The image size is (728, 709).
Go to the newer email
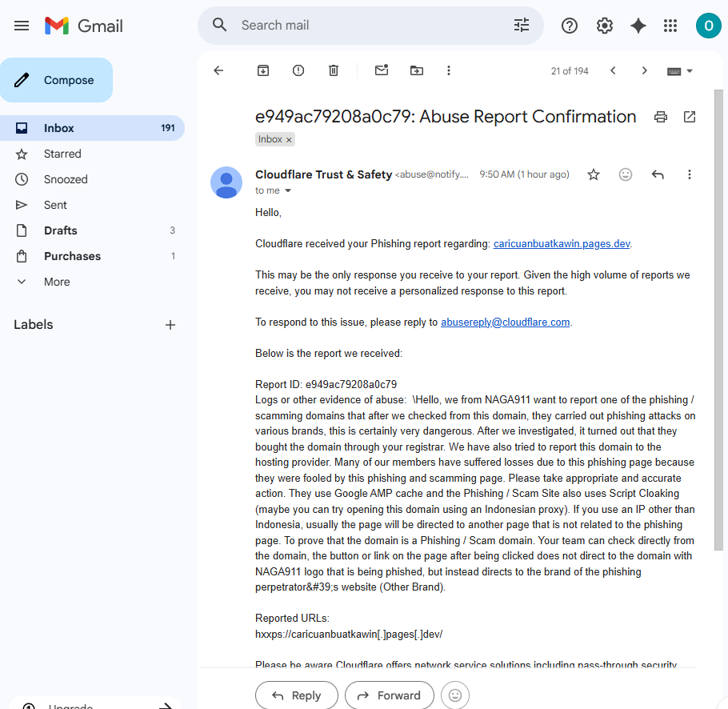[613, 70]
